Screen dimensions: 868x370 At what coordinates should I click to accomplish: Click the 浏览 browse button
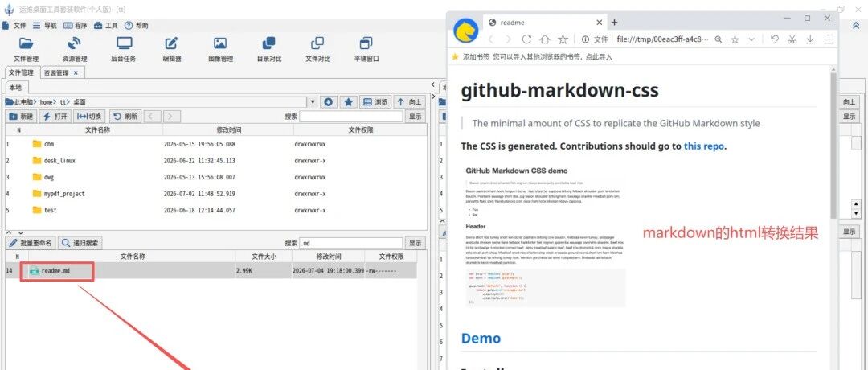pos(376,102)
